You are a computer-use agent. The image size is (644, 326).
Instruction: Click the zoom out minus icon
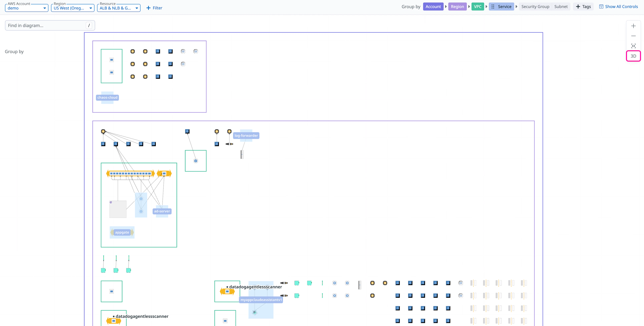(x=633, y=36)
